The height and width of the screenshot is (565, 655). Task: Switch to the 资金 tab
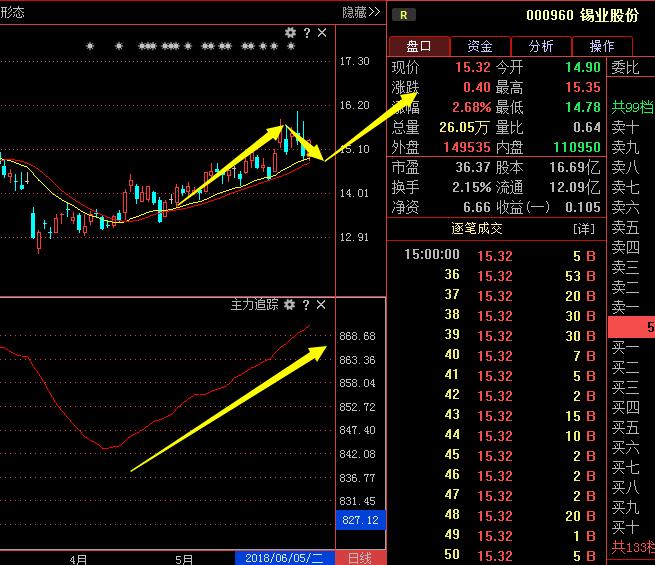click(479, 46)
